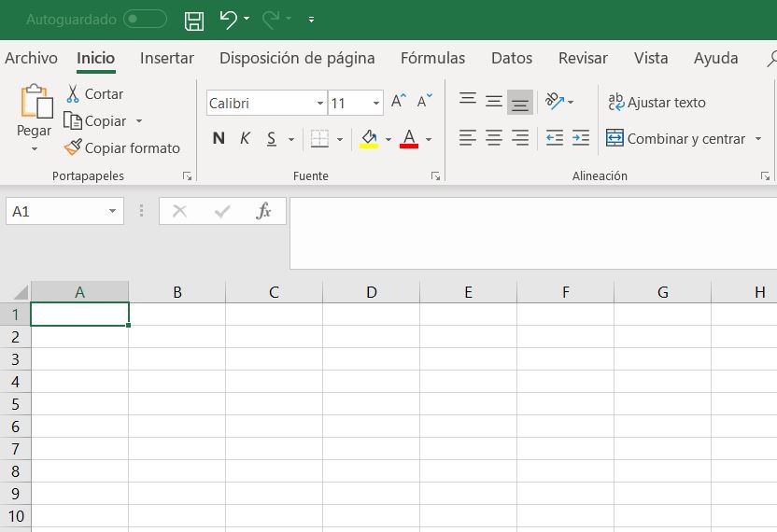This screenshot has height=532, width=777.
Task: Switch to the Fórmulas tab
Action: tap(432, 58)
